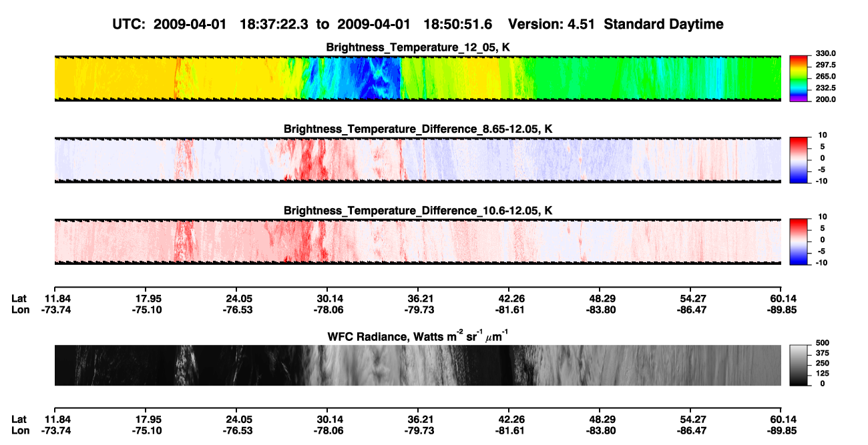The height and width of the screenshot is (445, 868).
Task: Click the 10.6-12.05 temperature difference image strip
Action: click(417, 242)
